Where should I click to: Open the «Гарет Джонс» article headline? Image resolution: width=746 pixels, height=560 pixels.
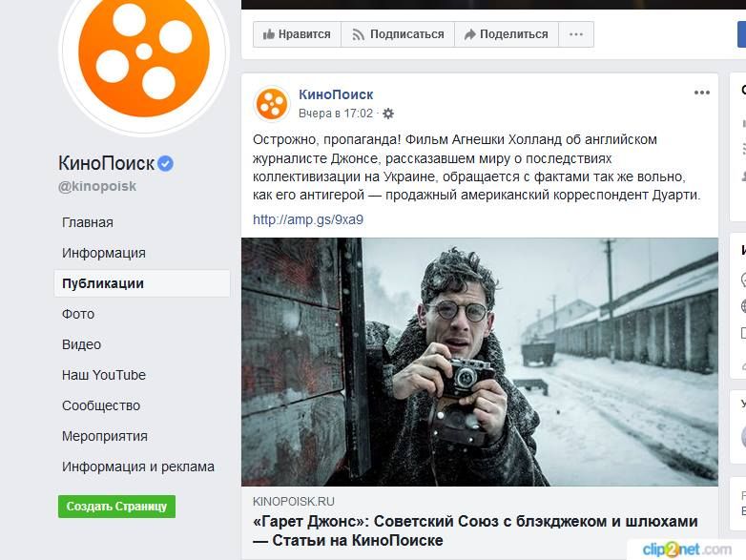tap(475, 531)
